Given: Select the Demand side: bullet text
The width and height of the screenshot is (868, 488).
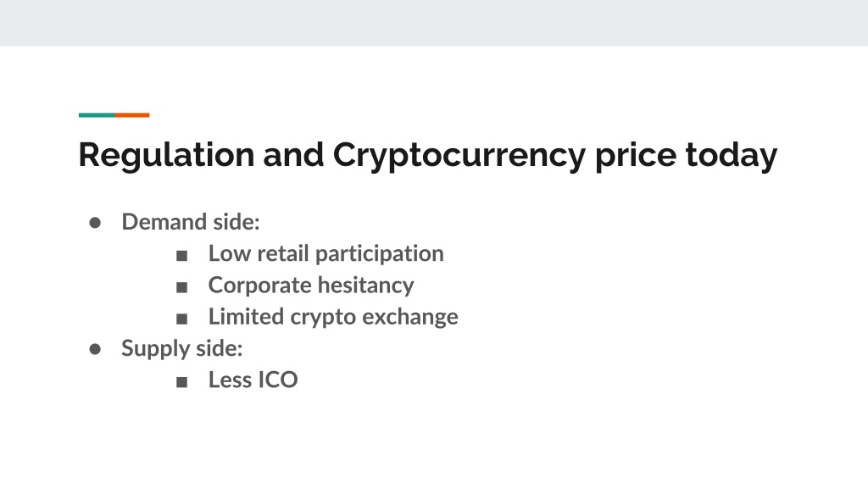Looking at the screenshot, I should pos(191,222).
